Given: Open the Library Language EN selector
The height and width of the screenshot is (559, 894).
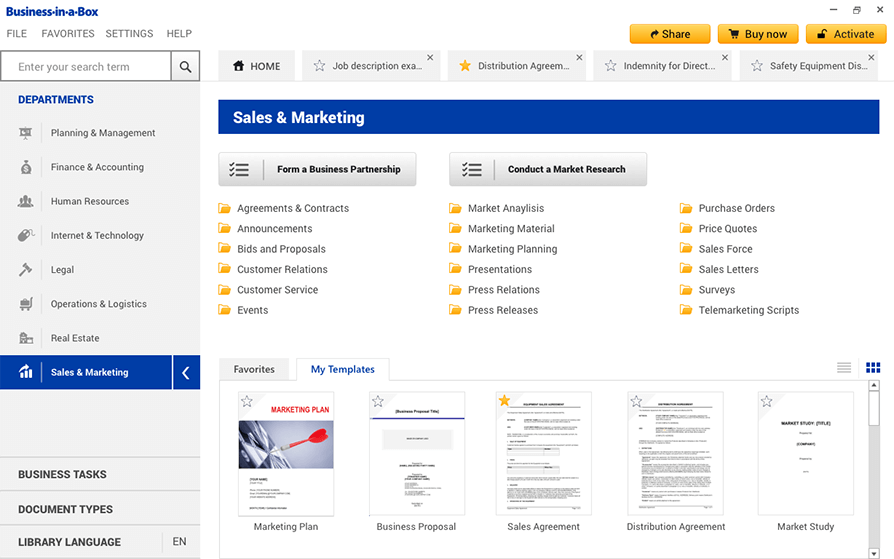Looking at the screenshot, I should click(x=179, y=542).
